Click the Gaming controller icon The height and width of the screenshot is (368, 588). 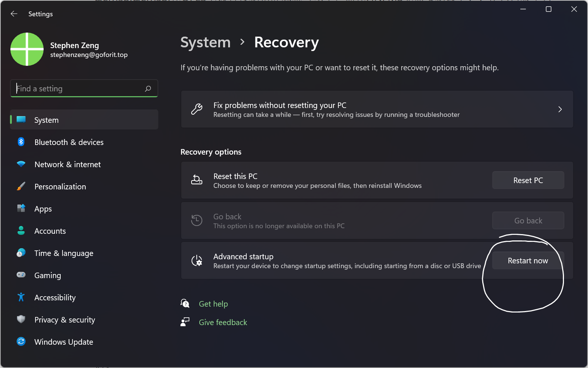click(21, 275)
